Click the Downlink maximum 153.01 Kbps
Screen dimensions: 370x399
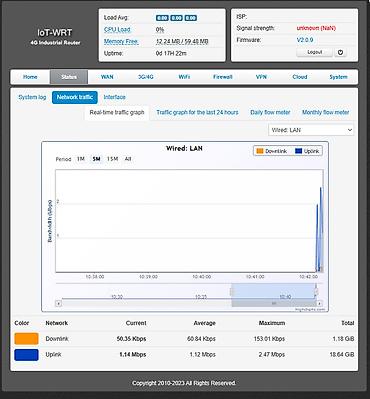(x=269, y=339)
